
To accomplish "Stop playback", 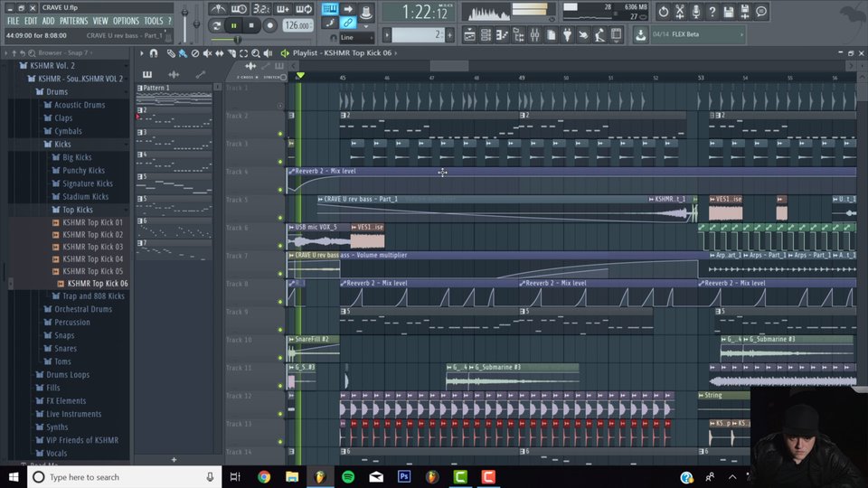I will 251,25.
